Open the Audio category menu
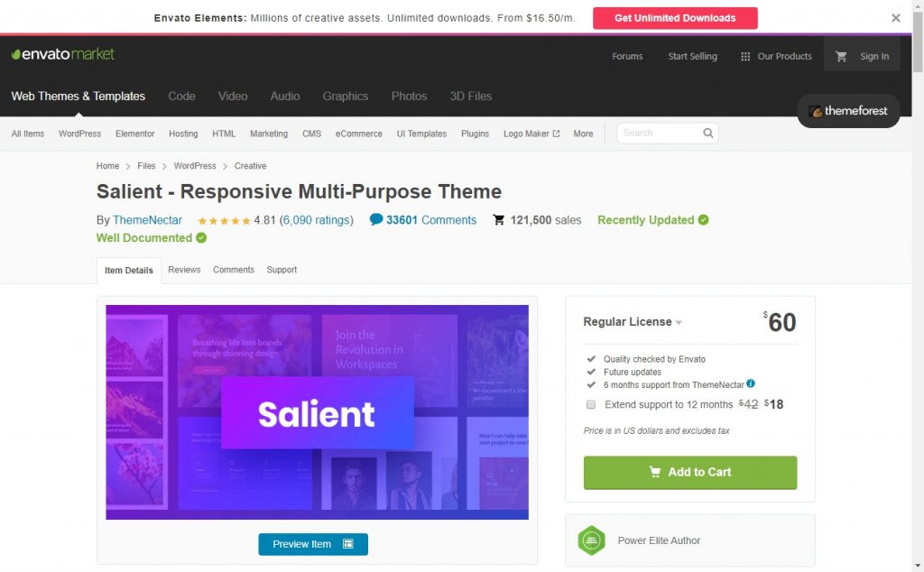The image size is (924, 572). coord(284,96)
